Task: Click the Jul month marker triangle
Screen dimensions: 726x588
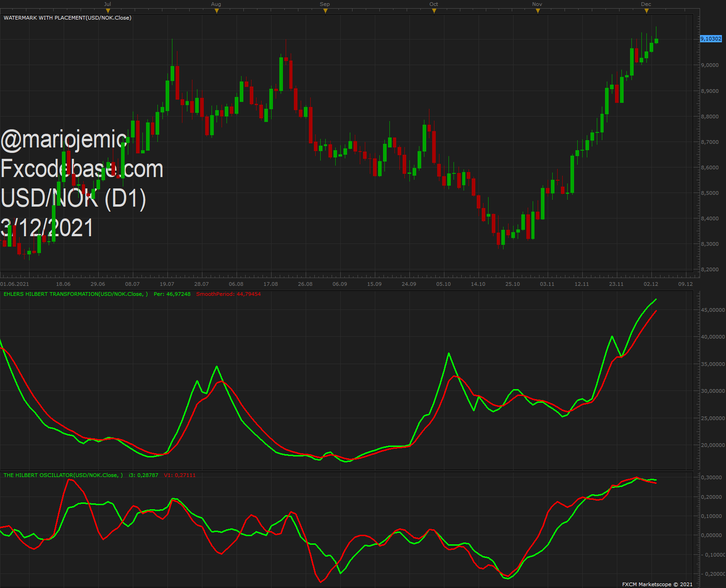Action: [x=108, y=11]
